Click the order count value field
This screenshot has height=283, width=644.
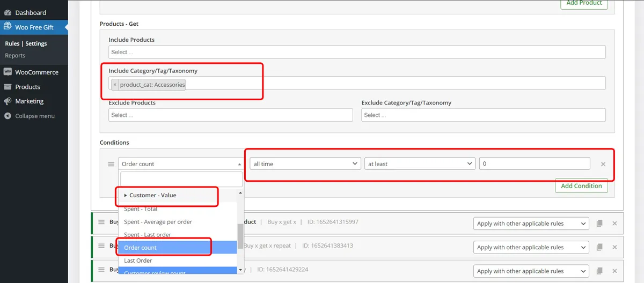tap(535, 163)
